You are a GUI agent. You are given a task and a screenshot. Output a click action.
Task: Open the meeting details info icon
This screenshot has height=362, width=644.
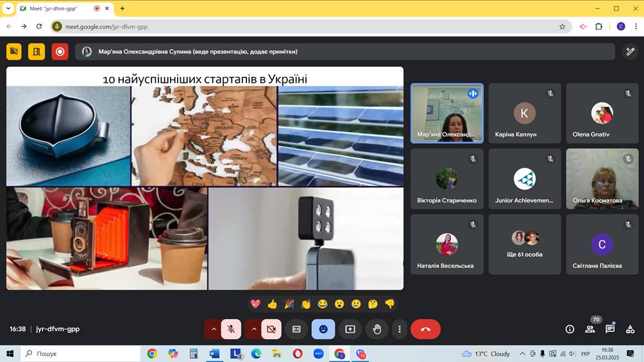[570, 329]
